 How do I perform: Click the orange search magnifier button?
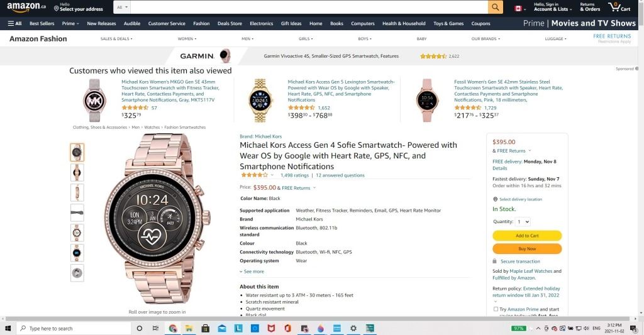tap(496, 7)
